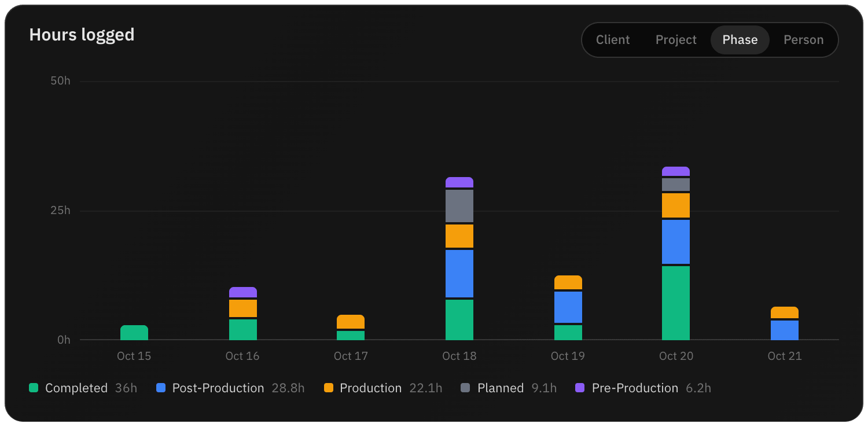Click the blue Post-Production legend swatch
868x427 pixels.
[x=161, y=388]
